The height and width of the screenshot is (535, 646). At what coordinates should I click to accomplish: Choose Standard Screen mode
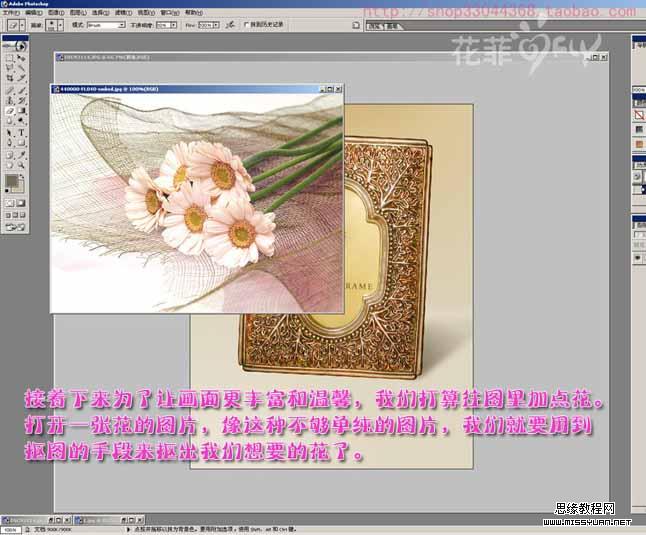pos(8,215)
